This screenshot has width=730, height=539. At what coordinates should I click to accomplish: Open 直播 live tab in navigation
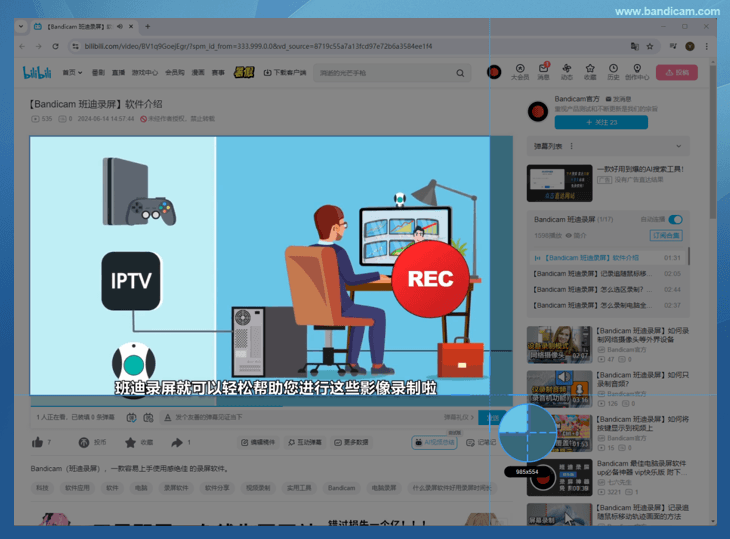coord(118,72)
